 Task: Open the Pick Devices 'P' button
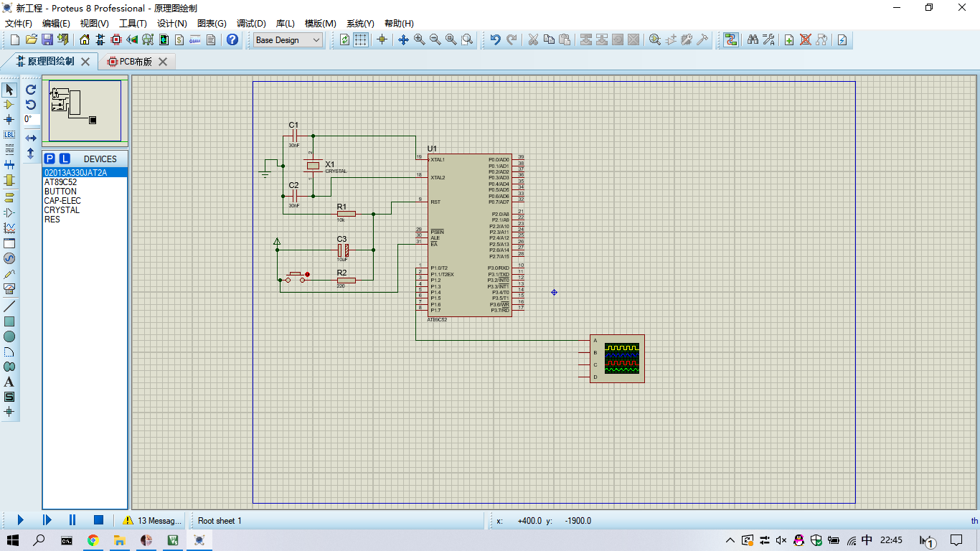click(x=50, y=159)
